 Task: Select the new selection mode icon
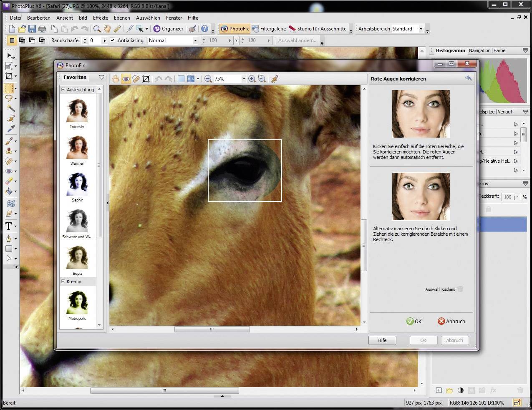point(12,40)
